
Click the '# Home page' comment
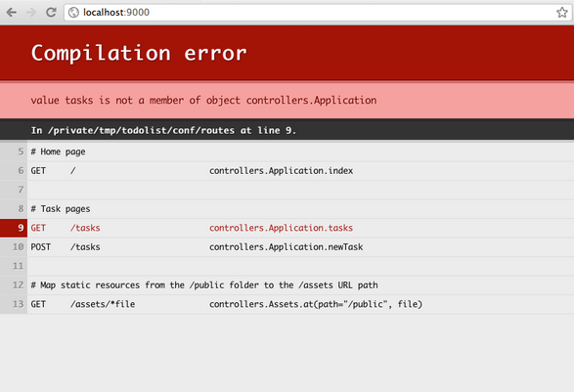(58, 152)
